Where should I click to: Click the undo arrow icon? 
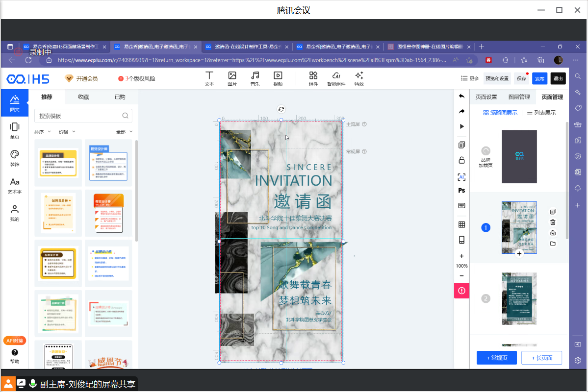pyautogui.click(x=461, y=97)
